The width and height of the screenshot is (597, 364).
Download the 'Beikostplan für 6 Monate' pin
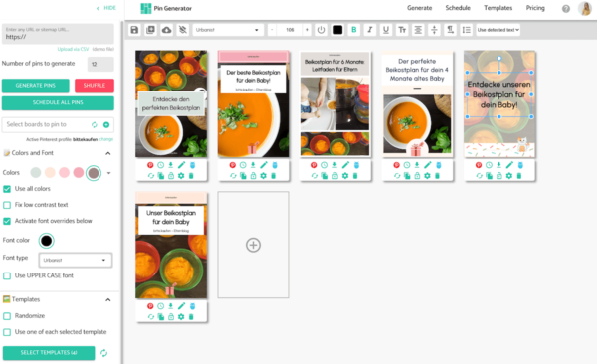[335, 165]
